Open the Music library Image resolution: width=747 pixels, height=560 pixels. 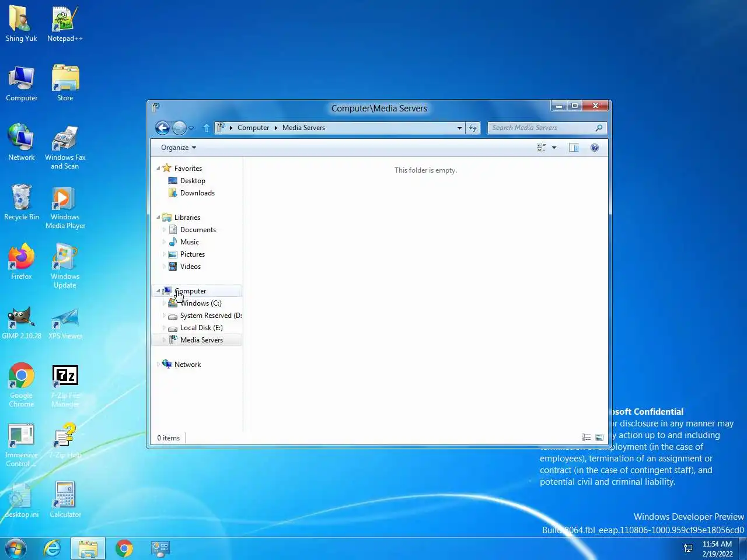pyautogui.click(x=190, y=242)
